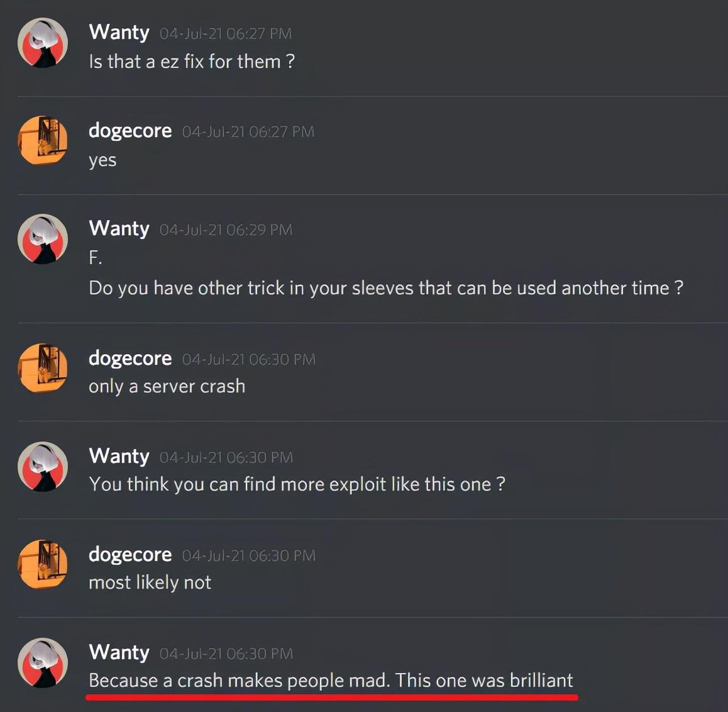This screenshot has width=728, height=712.
Task: Select the 'most likely not' message
Action: [150, 582]
